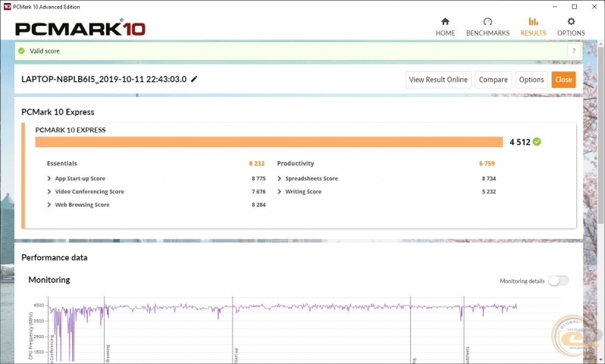Viewport: 605px width, 364px height.
Task: Click the PCMark app icon in title bar
Action: (x=7, y=7)
